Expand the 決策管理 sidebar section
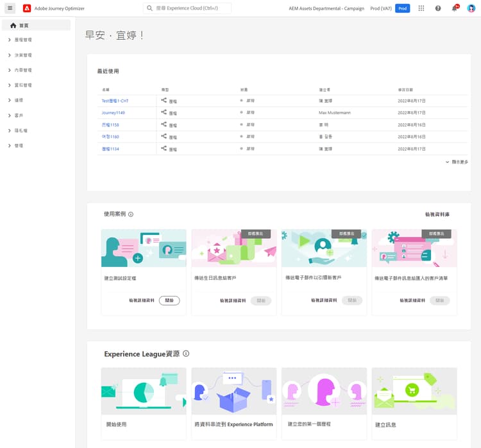Screen dimensions: 481x448 click(10, 55)
